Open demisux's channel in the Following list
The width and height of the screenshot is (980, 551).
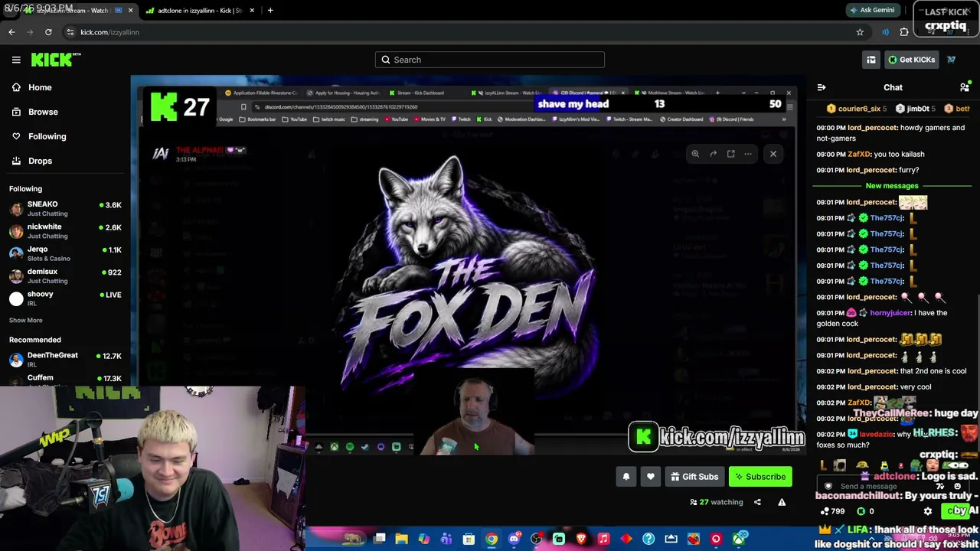65,275
